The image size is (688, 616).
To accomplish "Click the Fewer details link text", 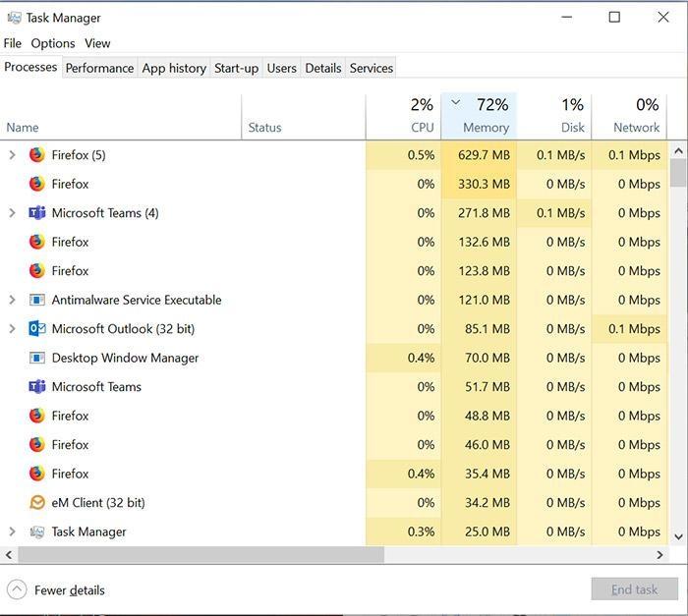I will tap(70, 590).
